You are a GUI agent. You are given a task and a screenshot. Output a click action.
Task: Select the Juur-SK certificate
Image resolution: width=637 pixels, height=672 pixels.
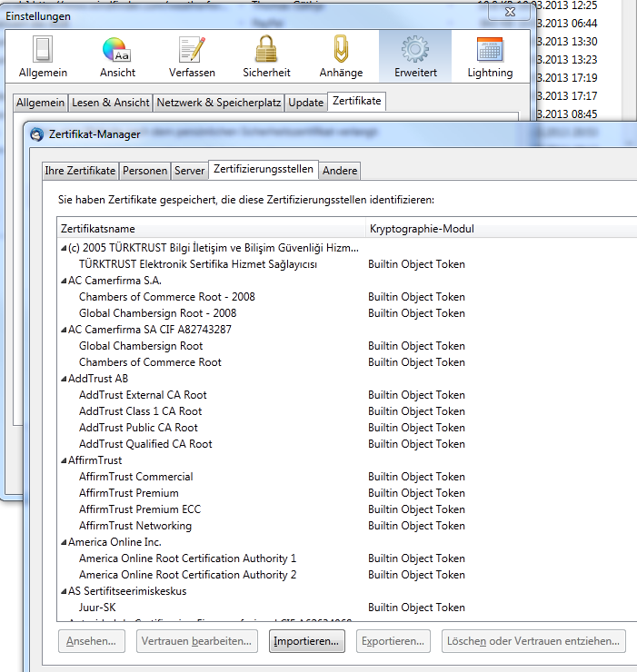(97, 608)
